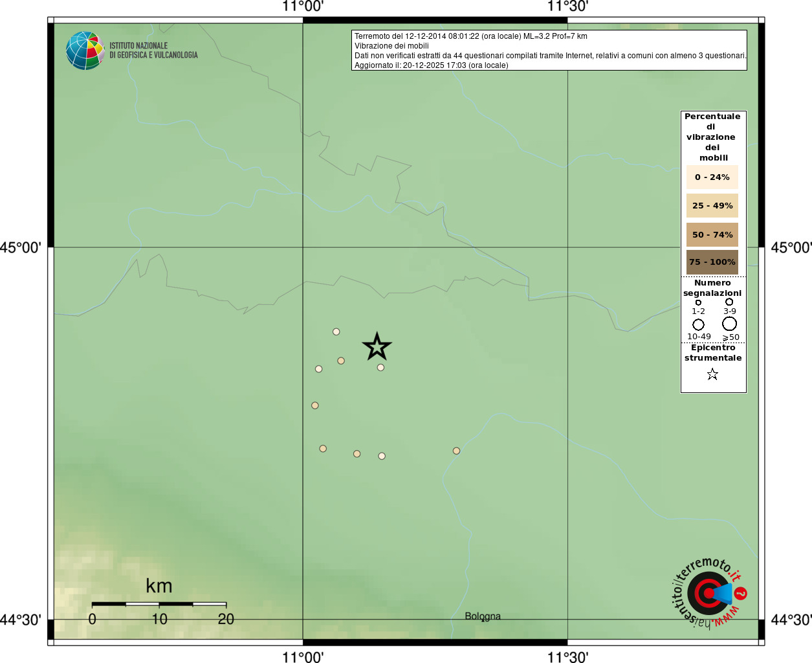The image size is (812, 663).
Task: Click the 'Terremoto del 12-12-2014' info line
Action: tap(471, 36)
